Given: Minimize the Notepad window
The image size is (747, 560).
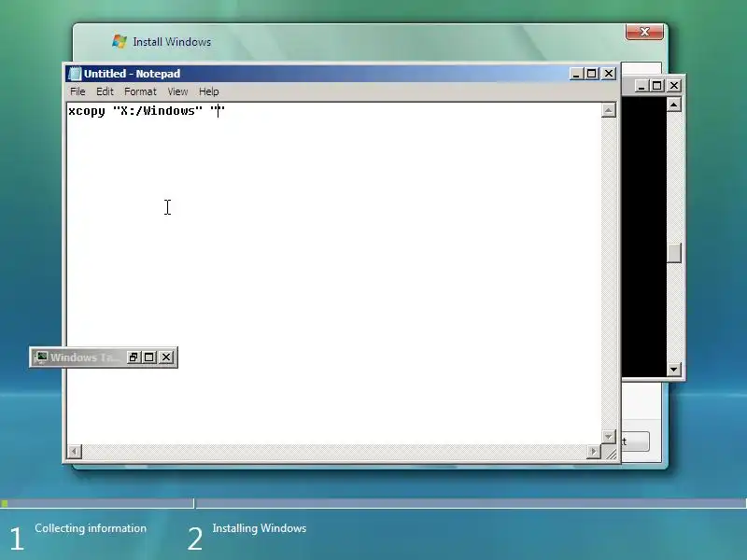Looking at the screenshot, I should pos(576,74).
